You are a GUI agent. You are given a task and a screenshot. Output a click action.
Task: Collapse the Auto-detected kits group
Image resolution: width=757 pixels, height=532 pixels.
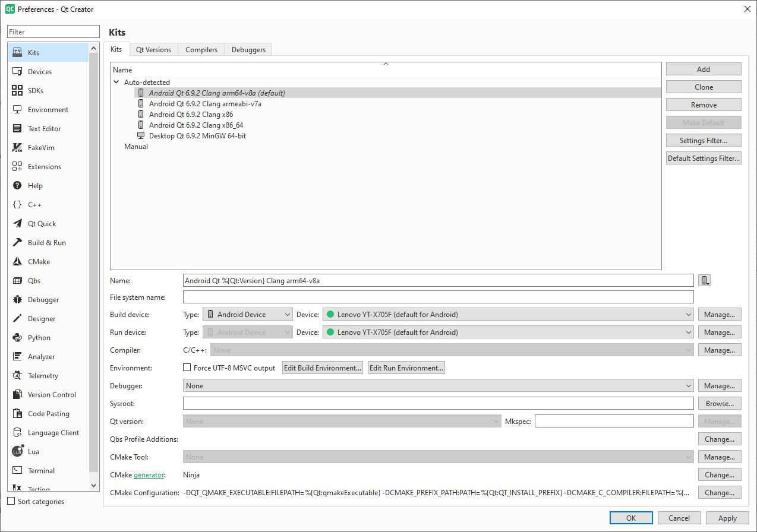(x=116, y=83)
